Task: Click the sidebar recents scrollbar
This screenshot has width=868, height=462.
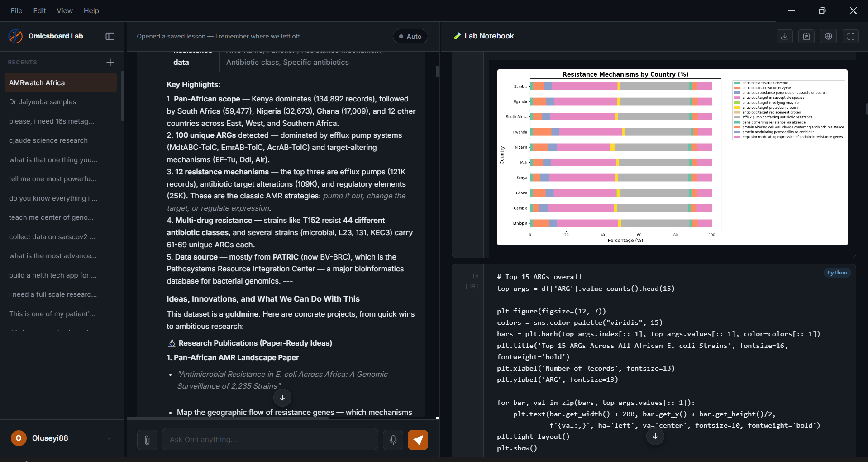Action: point(122,96)
